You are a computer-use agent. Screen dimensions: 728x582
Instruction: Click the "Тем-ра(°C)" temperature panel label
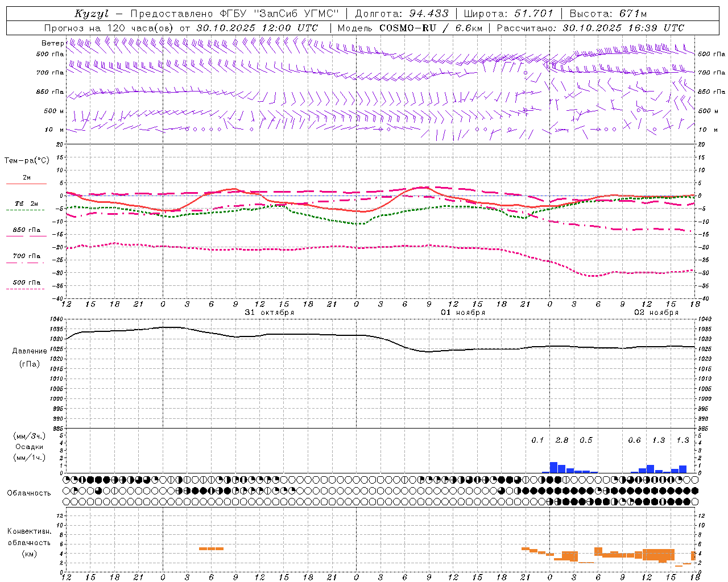click(x=27, y=161)
